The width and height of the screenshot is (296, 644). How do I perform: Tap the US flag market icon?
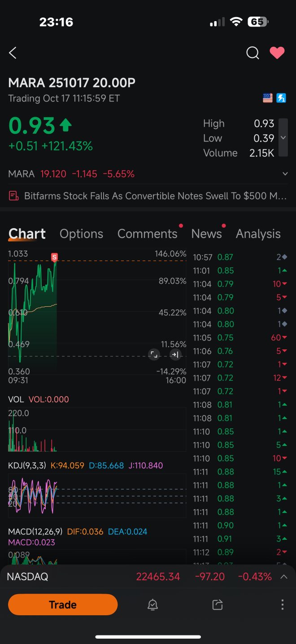[268, 98]
